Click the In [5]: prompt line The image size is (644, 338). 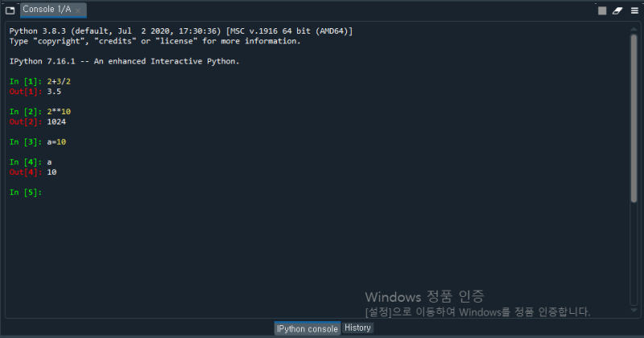[x=26, y=192]
